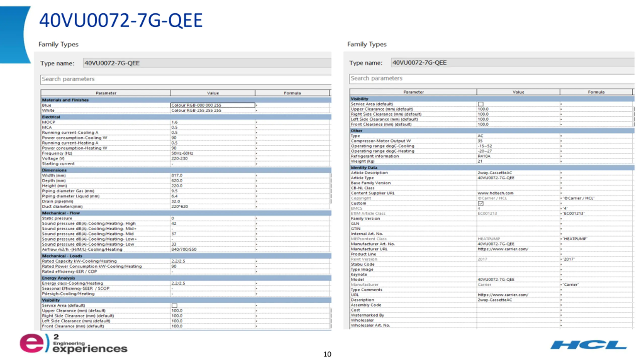This screenshot has height=362, width=644.
Task: Select the MEPcontent Class formula "HEATPUMP"
Action: [575, 239]
